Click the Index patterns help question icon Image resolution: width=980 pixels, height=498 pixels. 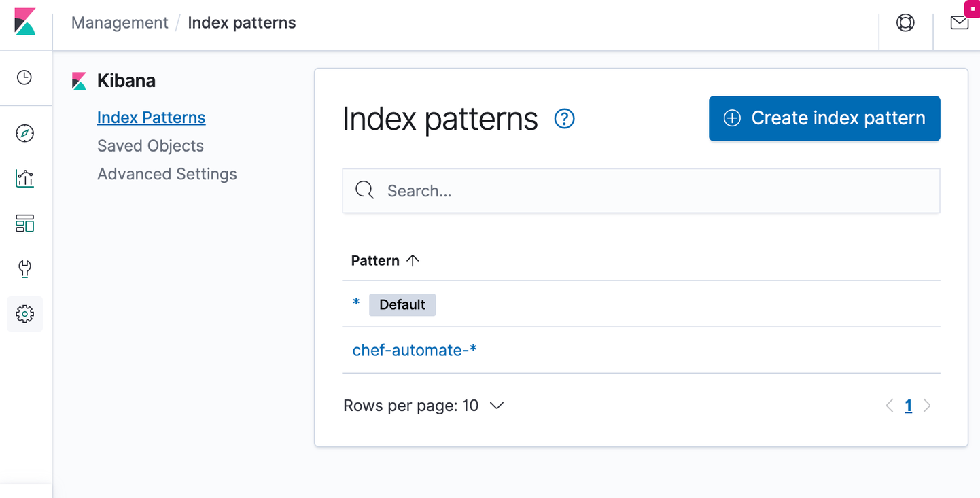(x=564, y=119)
